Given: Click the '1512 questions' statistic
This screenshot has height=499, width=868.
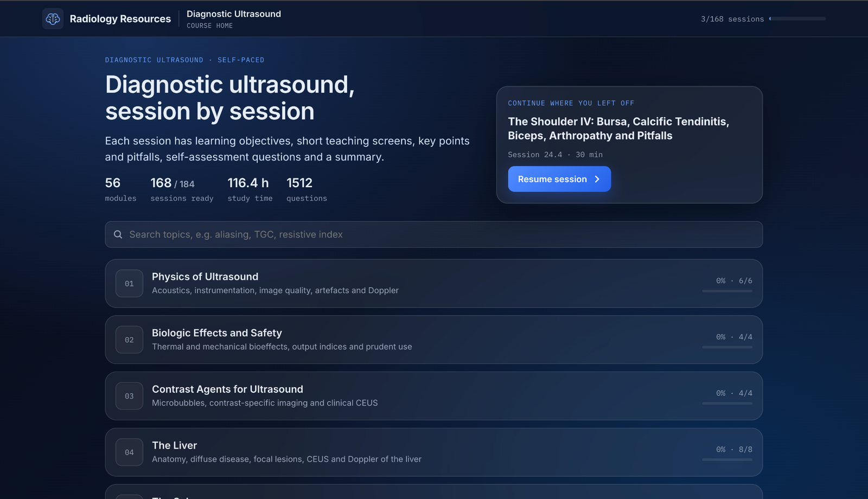Looking at the screenshot, I should click(307, 189).
